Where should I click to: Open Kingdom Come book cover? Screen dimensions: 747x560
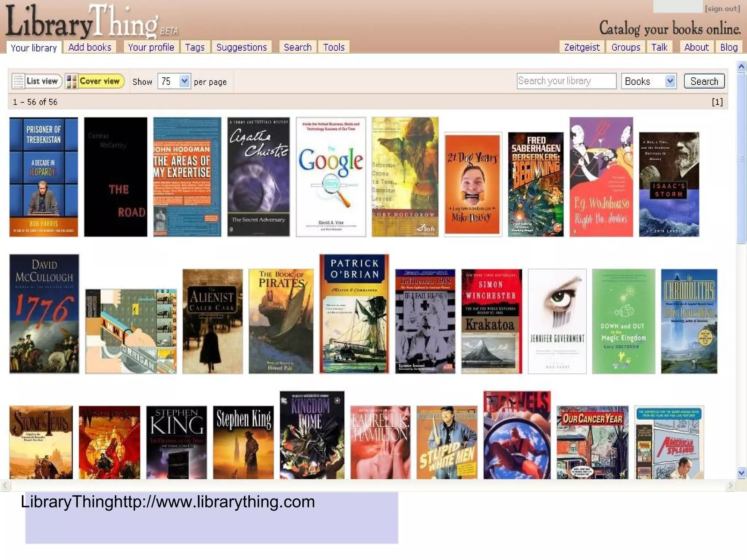(312, 435)
